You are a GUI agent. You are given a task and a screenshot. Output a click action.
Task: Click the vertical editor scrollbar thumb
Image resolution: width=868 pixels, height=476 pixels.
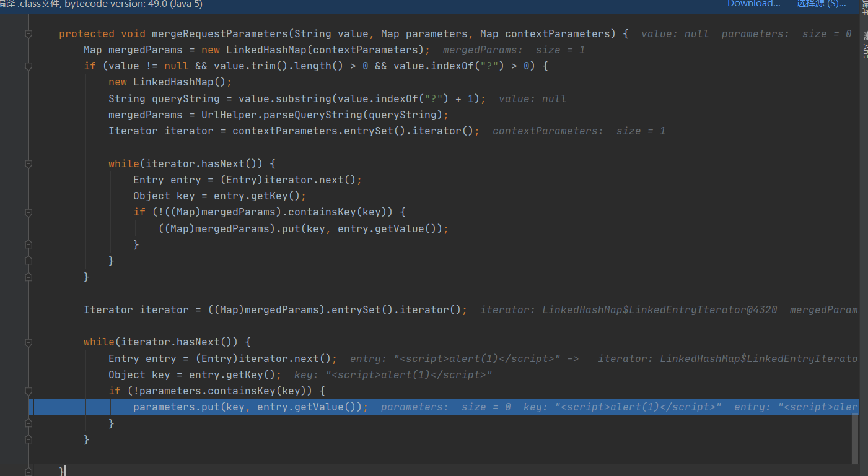pyautogui.click(x=856, y=439)
